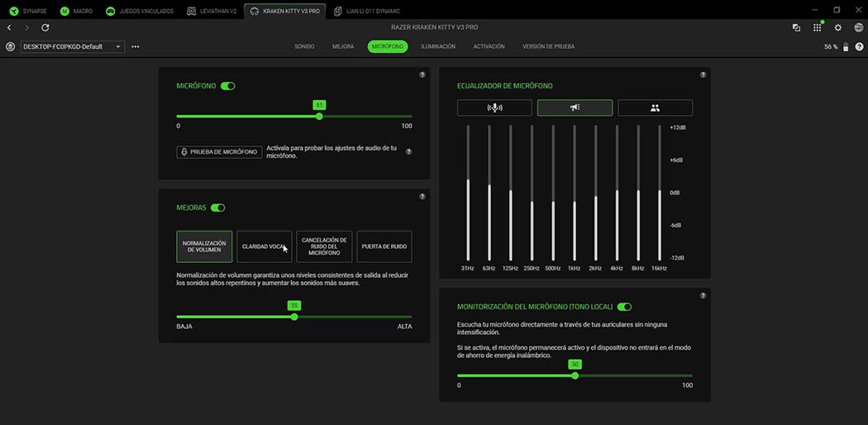
Task: Open the apps grid icon
Action: click(817, 27)
